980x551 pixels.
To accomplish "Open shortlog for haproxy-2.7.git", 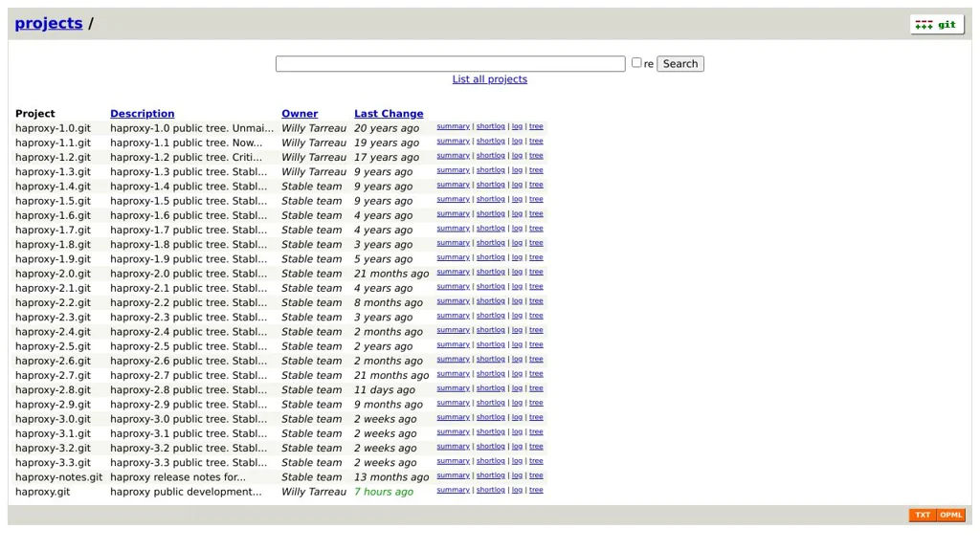I will click(x=491, y=374).
